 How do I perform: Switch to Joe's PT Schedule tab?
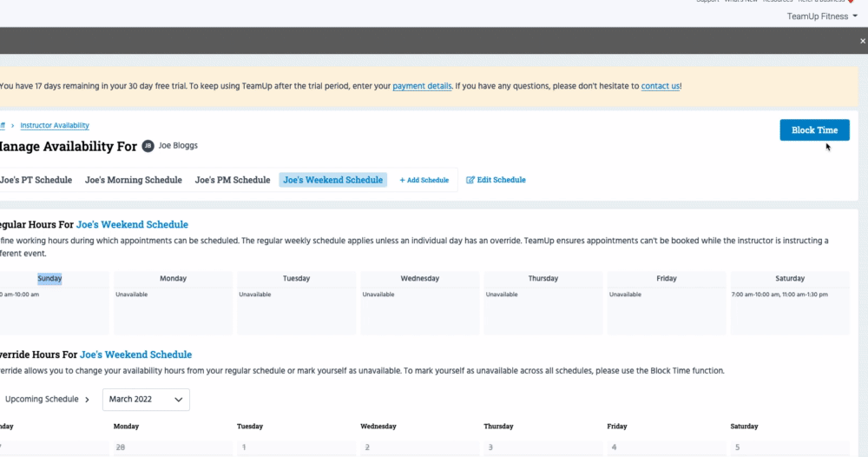[x=36, y=180]
